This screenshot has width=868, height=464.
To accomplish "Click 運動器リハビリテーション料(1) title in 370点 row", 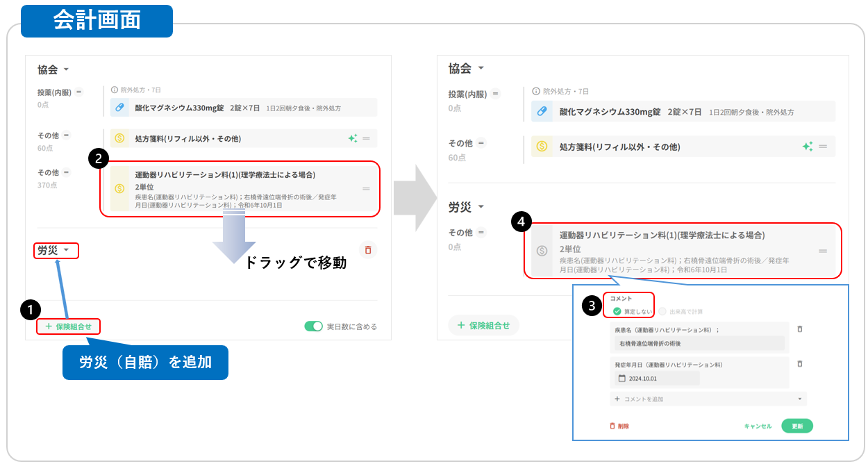I will tap(225, 175).
